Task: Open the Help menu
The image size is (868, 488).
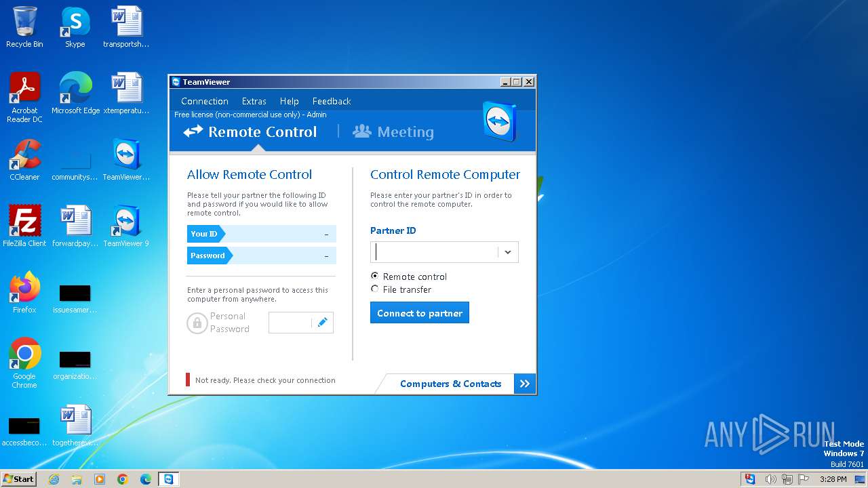Action: (x=290, y=101)
